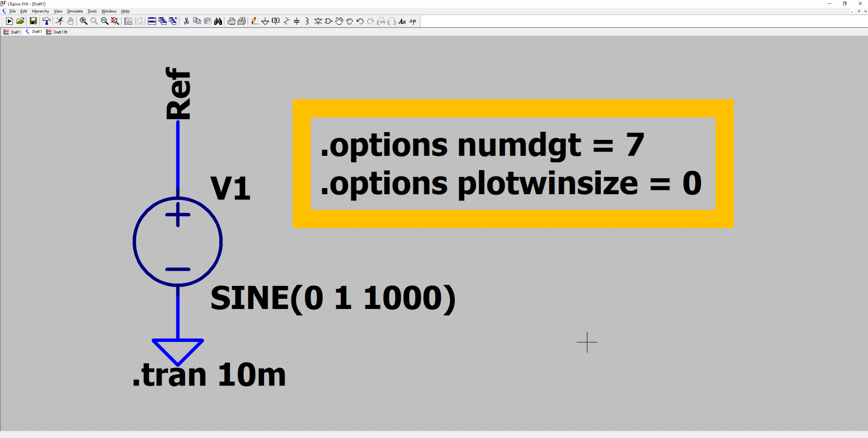This screenshot has width=868, height=438.
Task: Halt the simulation using the hand icon
Action: (x=70, y=21)
